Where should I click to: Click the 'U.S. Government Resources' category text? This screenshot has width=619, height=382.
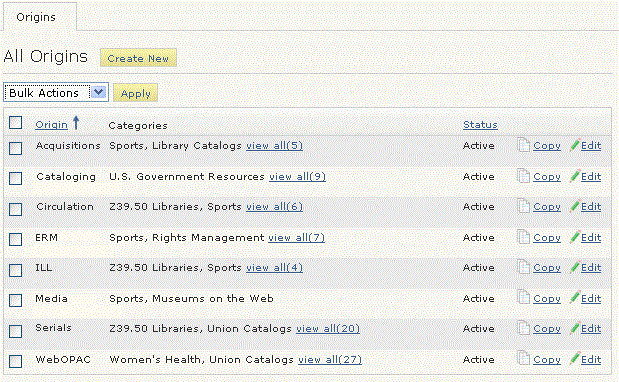click(187, 176)
